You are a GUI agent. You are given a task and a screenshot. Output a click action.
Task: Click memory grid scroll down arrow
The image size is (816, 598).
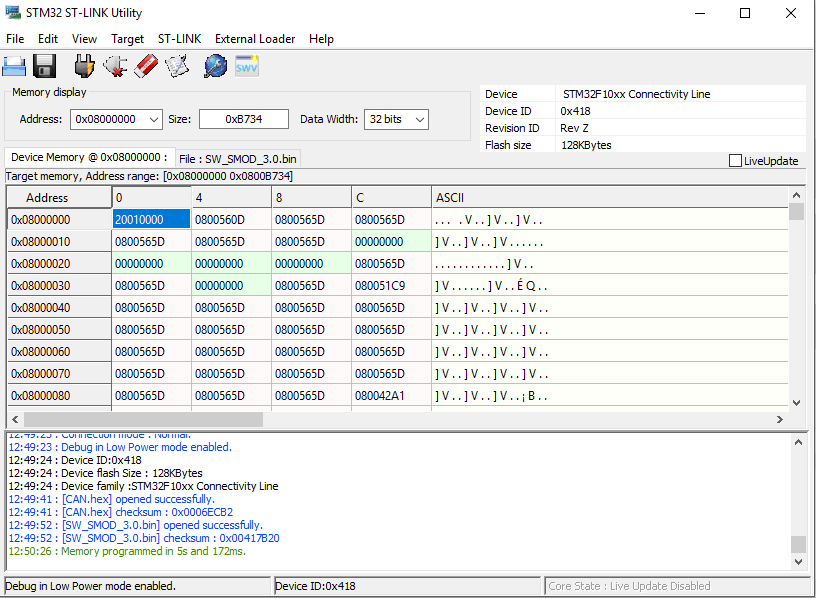[x=796, y=402]
